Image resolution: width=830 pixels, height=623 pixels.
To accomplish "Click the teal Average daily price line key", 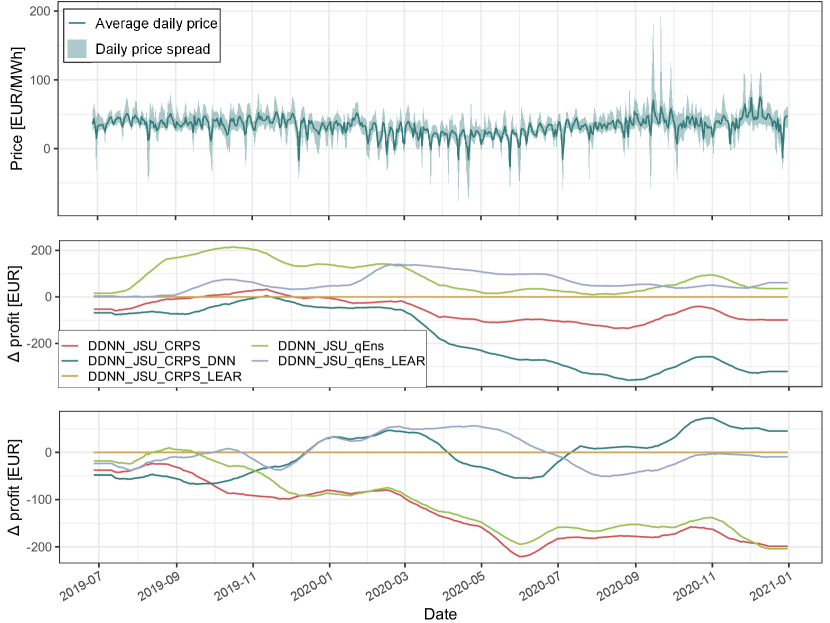I will (77, 24).
